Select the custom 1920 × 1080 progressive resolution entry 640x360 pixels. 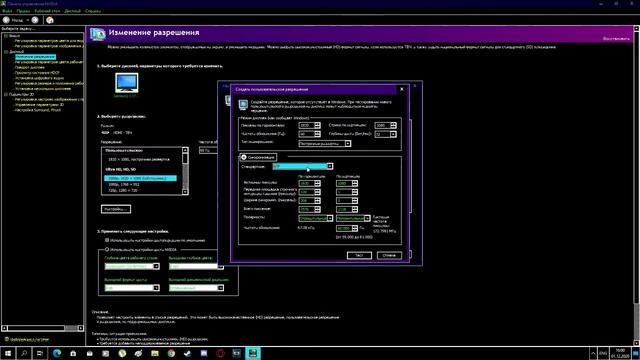pos(139,159)
